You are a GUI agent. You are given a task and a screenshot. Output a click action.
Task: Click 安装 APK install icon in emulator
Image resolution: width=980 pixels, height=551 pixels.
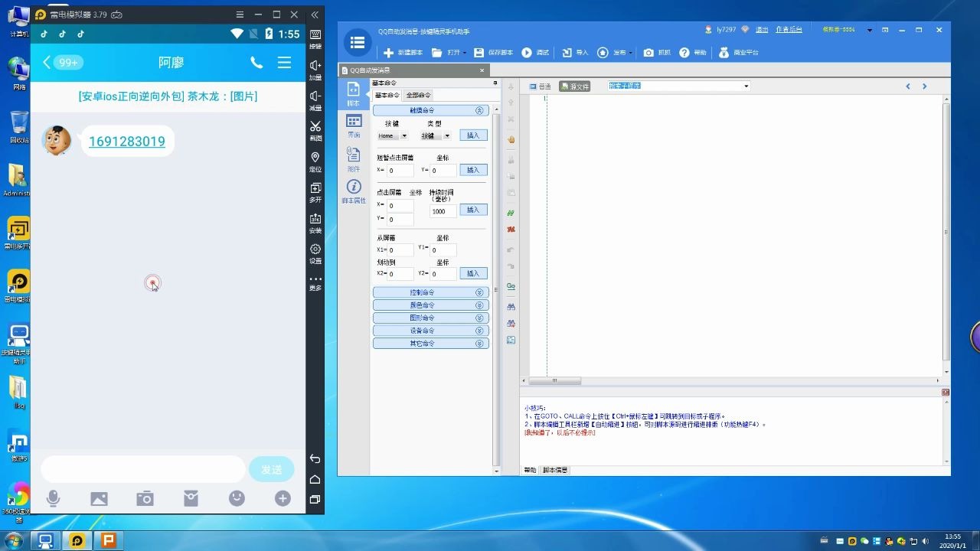click(315, 223)
